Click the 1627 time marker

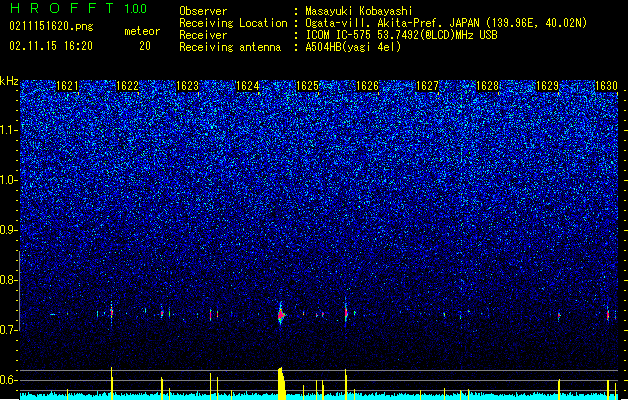(428, 86)
